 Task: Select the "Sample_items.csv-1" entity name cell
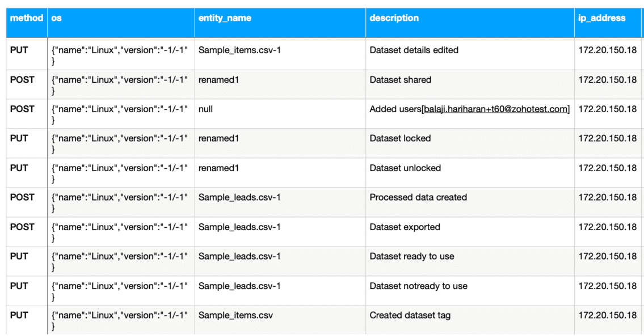[239, 50]
